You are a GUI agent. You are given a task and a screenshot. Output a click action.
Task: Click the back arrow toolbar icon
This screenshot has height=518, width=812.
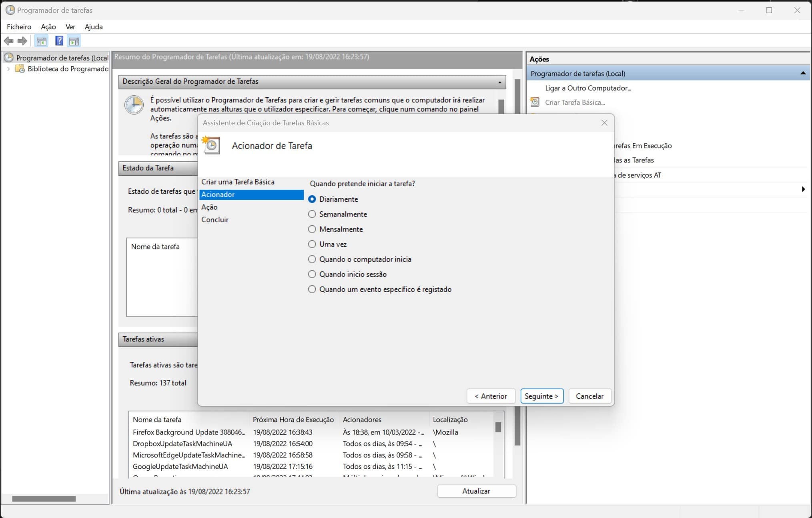pos(8,41)
